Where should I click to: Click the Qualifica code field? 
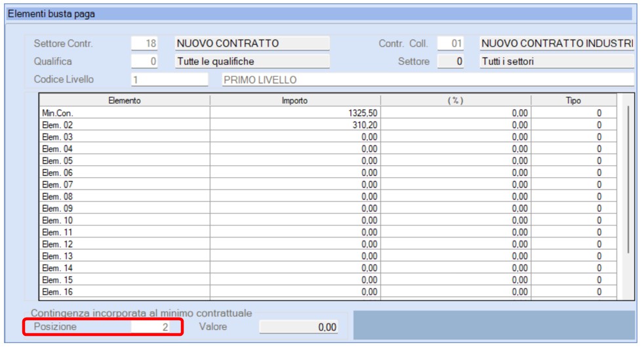point(144,61)
